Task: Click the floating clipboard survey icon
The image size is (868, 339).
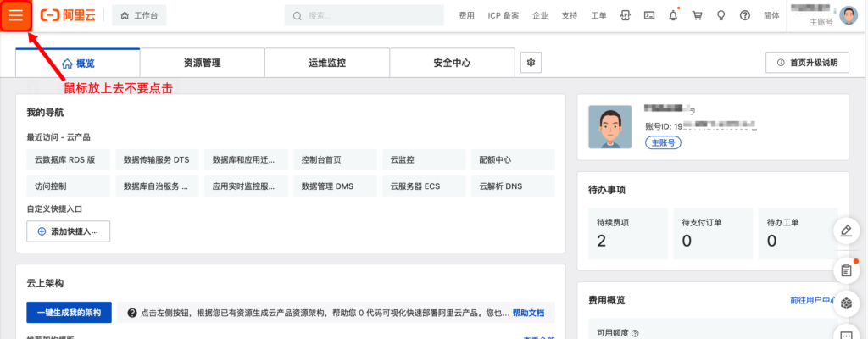Action: pos(846,270)
